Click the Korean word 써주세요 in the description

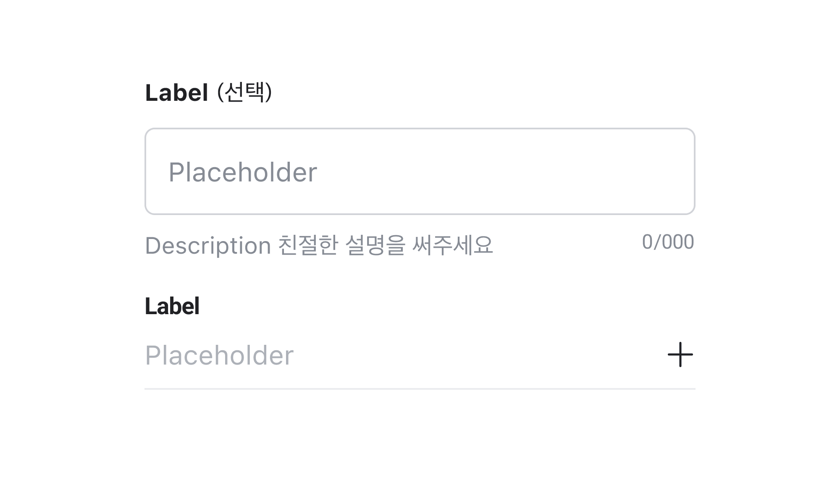[452, 245]
